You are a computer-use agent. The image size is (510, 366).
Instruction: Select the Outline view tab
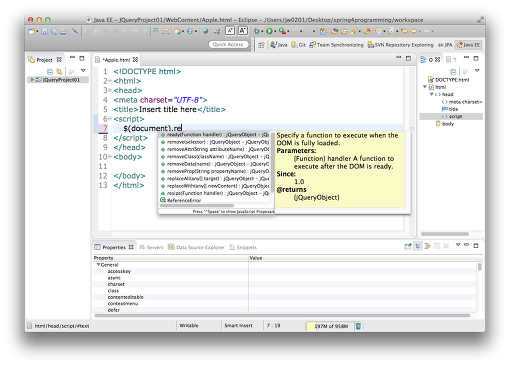pyautogui.click(x=430, y=60)
